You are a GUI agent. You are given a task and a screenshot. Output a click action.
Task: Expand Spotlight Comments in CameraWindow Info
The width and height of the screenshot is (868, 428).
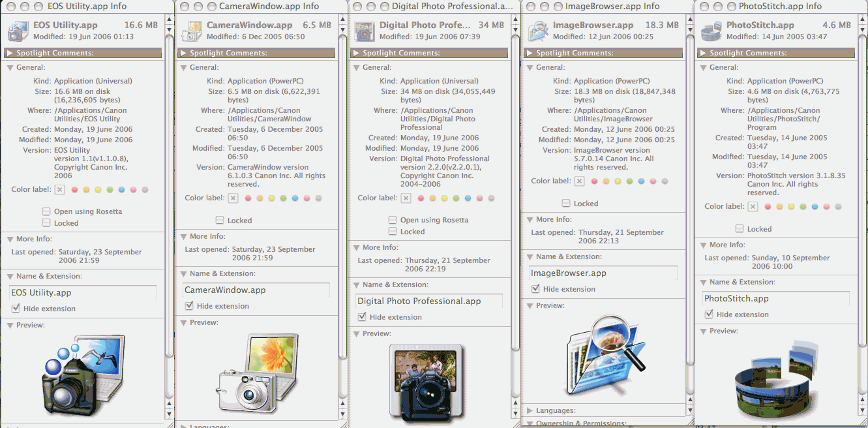183,53
